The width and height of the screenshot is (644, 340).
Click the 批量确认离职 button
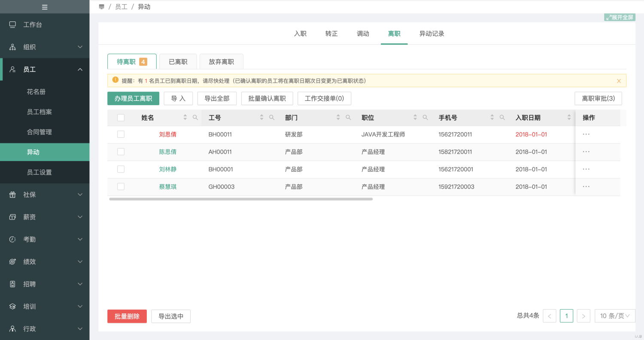(267, 98)
